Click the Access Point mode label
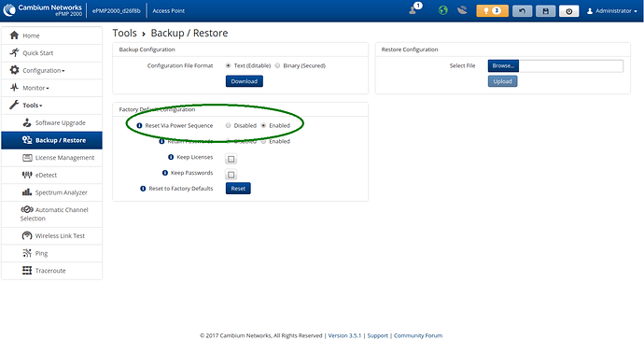The height and width of the screenshot is (340, 644). (x=168, y=10)
